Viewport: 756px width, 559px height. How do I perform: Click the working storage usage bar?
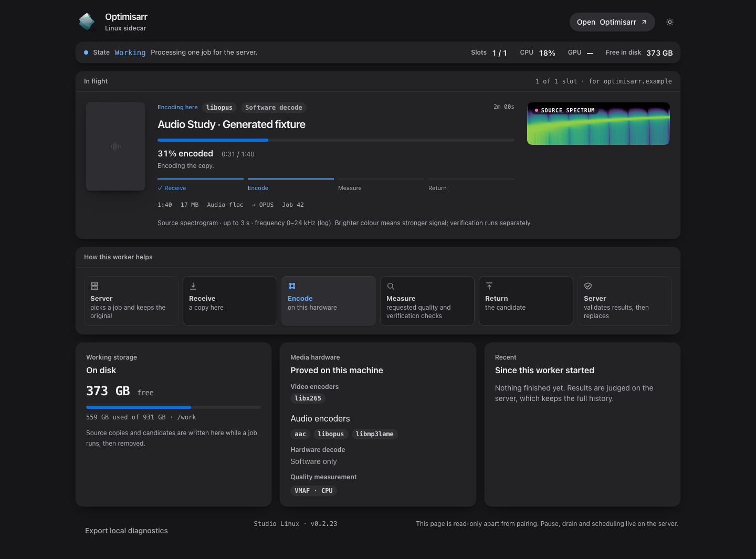tap(174, 407)
